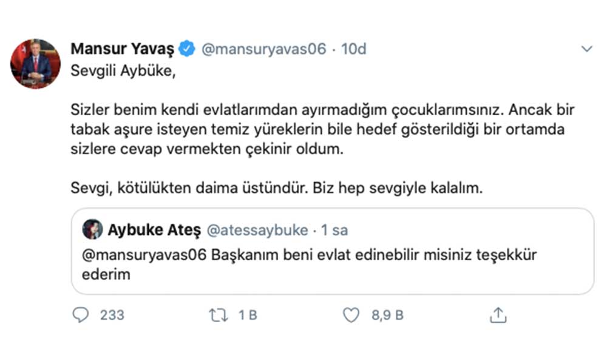The image size is (607, 364).
Task: Click the 8,9 B likes count
Action: click(x=388, y=315)
